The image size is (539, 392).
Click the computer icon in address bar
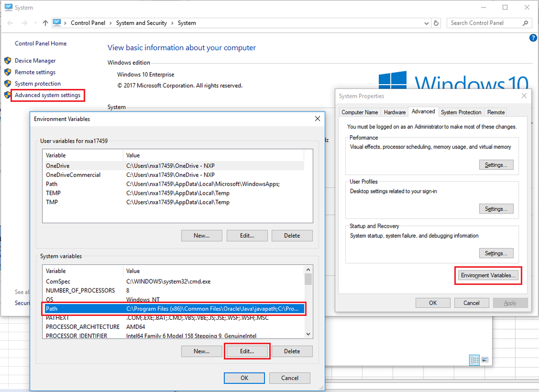click(x=57, y=23)
